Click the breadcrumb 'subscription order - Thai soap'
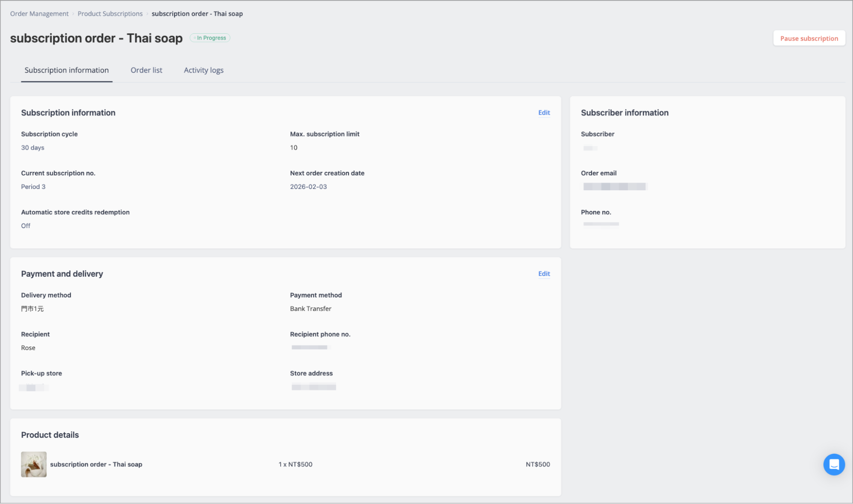This screenshot has height=504, width=853. pyautogui.click(x=197, y=14)
